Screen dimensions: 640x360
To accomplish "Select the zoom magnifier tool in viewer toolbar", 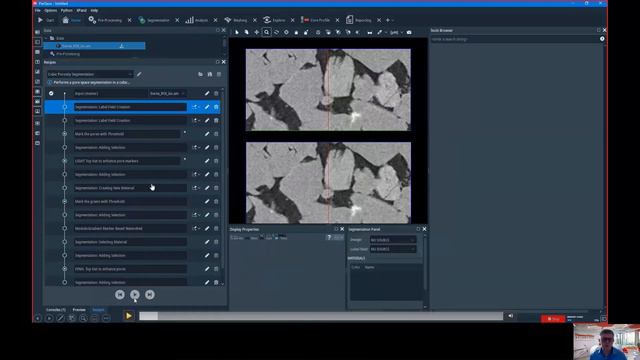I will click(267, 32).
